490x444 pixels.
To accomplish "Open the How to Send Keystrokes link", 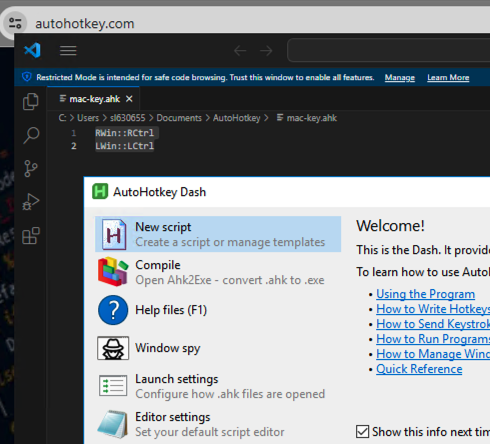I will click(433, 324).
